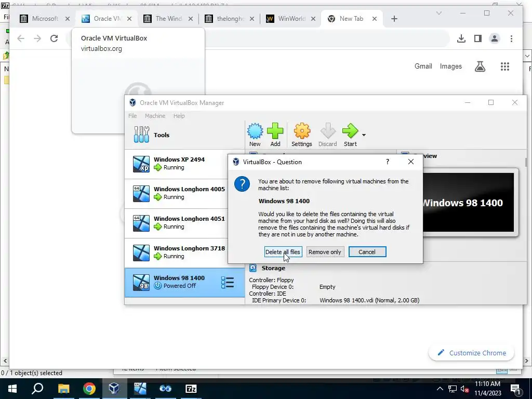The height and width of the screenshot is (399, 532).
Task: Open the Chrome profile avatar
Action: point(495,38)
